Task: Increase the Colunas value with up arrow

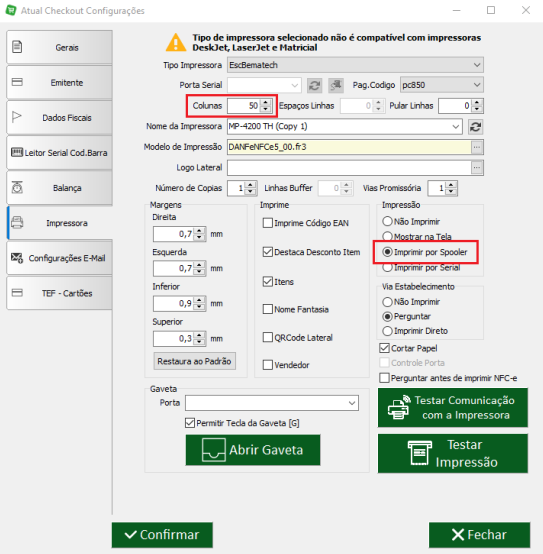Action: pos(266,102)
